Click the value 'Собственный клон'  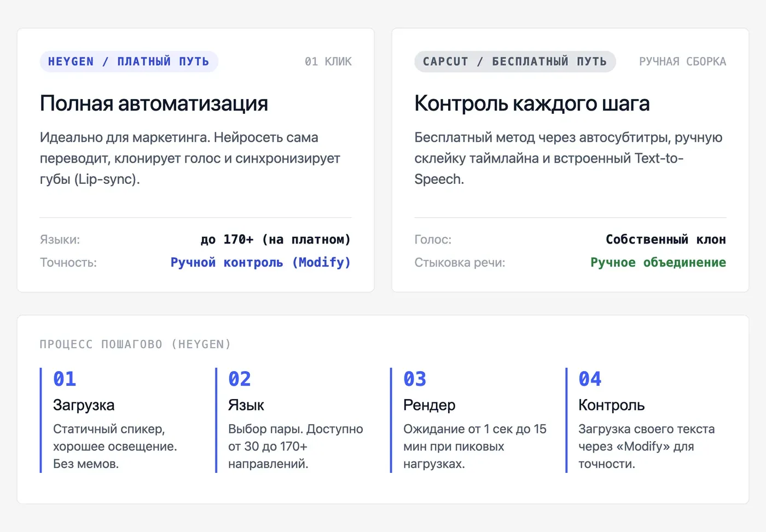coord(666,240)
